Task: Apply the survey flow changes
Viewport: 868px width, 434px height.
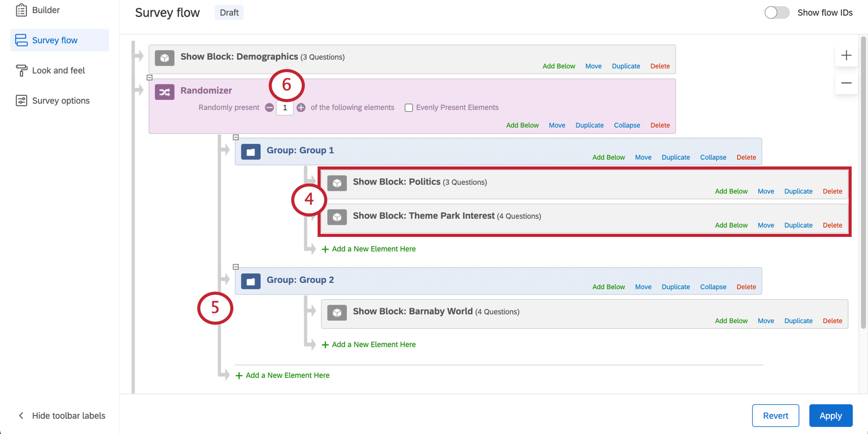Action: (831, 416)
